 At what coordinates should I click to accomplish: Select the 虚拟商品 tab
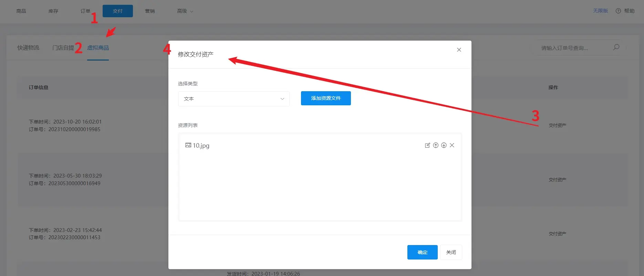click(98, 48)
